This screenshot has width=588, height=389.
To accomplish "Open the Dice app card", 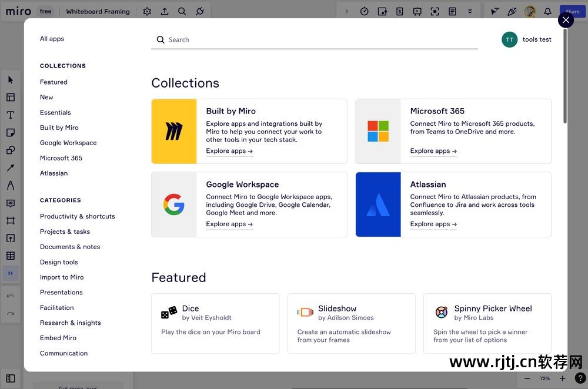I will [215, 323].
